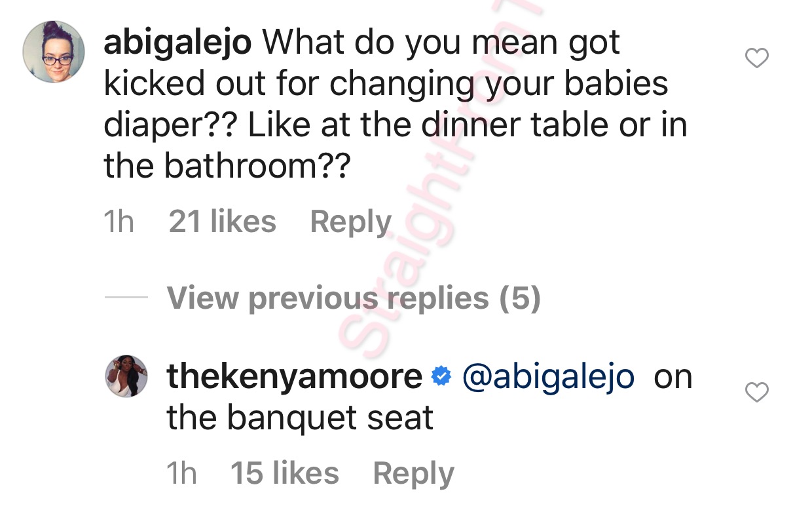Tap the @abigalejo mention in the reply
The image size is (812, 508).
(548, 377)
